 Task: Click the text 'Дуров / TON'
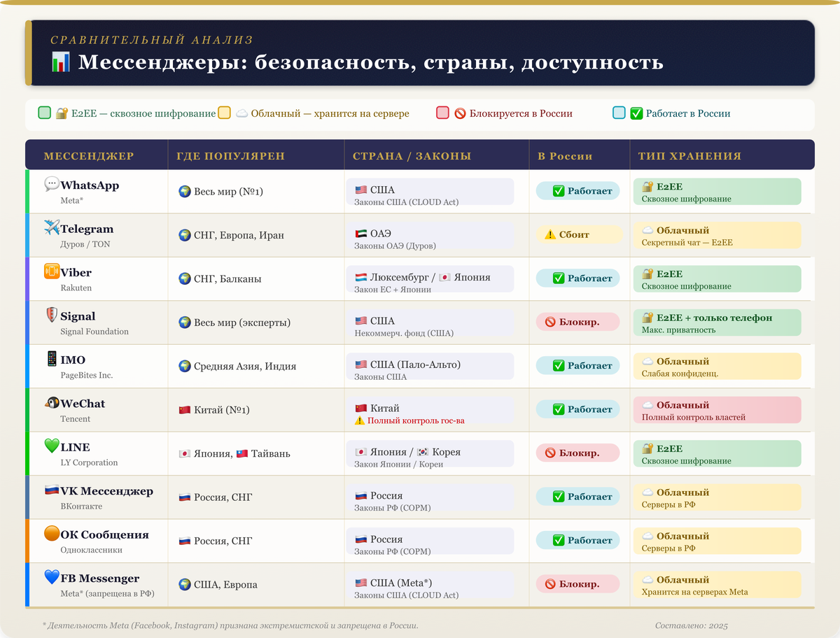point(85,244)
